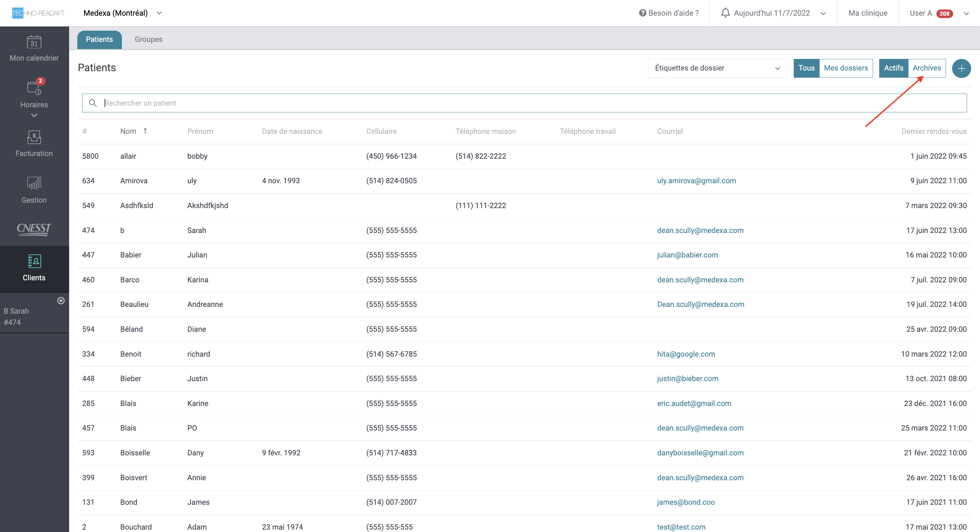This screenshot has width=980, height=532.
Task: Click the add new patient plus button
Action: (961, 68)
